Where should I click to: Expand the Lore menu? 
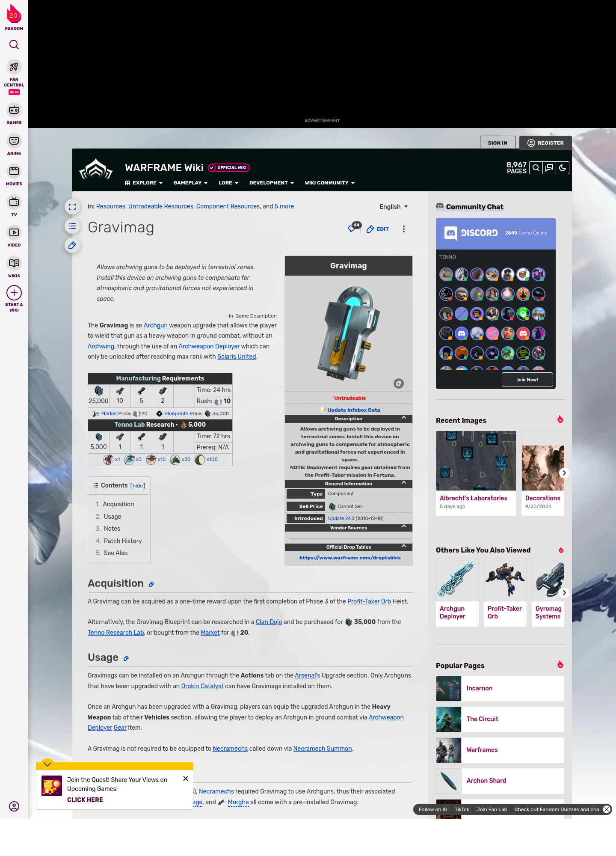click(228, 183)
